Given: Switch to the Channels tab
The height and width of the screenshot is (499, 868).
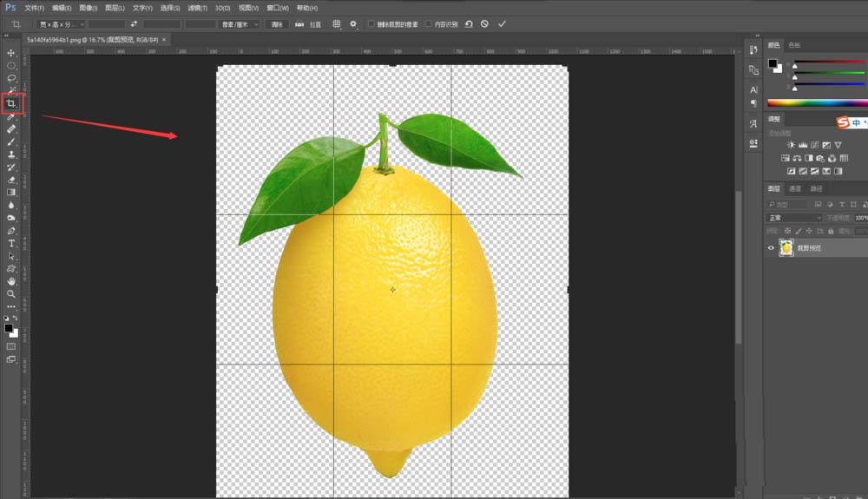Looking at the screenshot, I should [795, 188].
